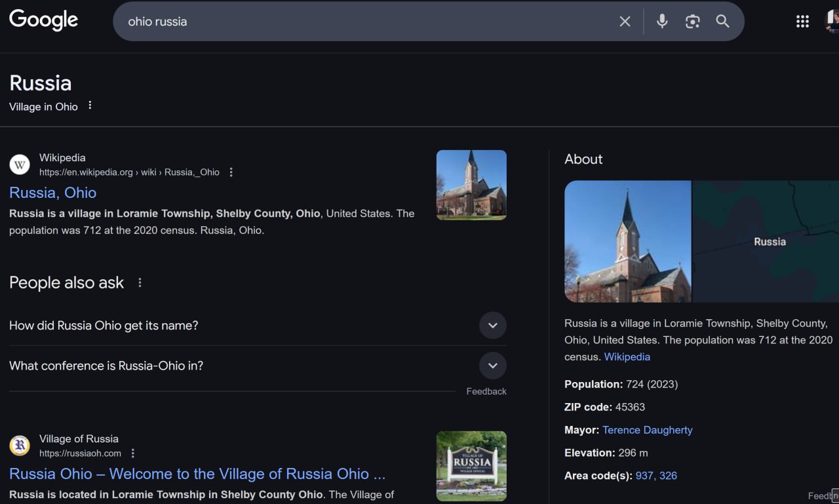Viewport: 839px width, 504px height.
Task: Click the 'Russia' knowledge panel title
Action: (x=41, y=83)
